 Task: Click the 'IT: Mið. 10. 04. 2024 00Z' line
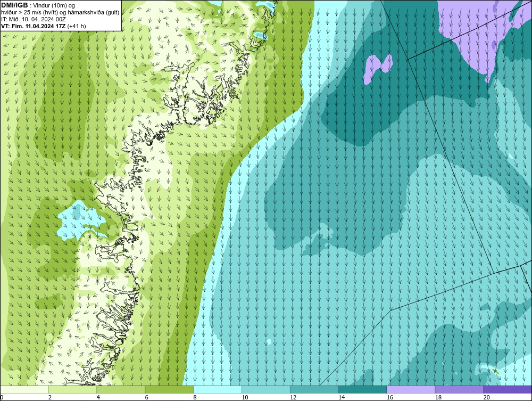pyautogui.click(x=33, y=19)
